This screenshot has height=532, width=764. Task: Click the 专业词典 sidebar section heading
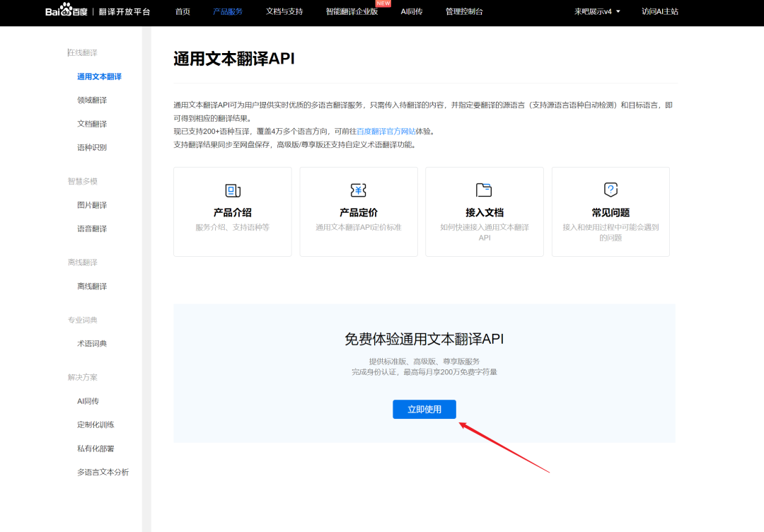[83, 320]
